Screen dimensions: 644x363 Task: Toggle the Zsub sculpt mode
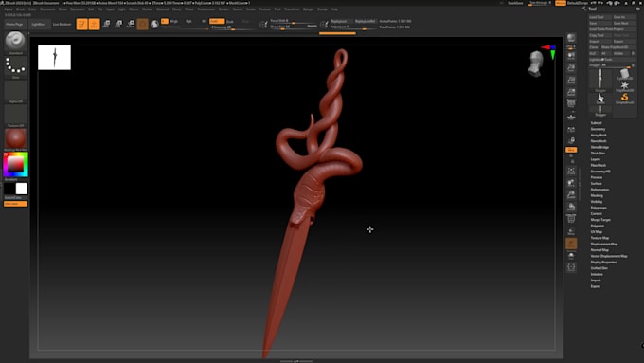coord(230,22)
